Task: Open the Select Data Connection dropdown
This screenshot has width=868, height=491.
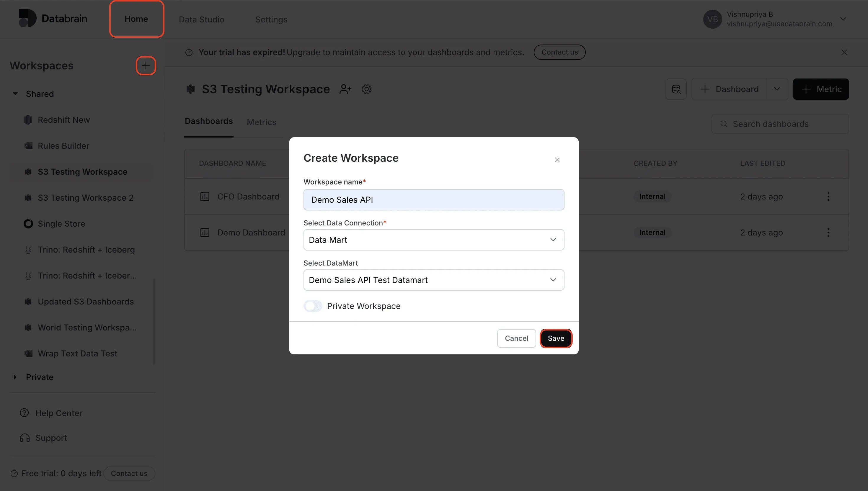Action: [434, 240]
